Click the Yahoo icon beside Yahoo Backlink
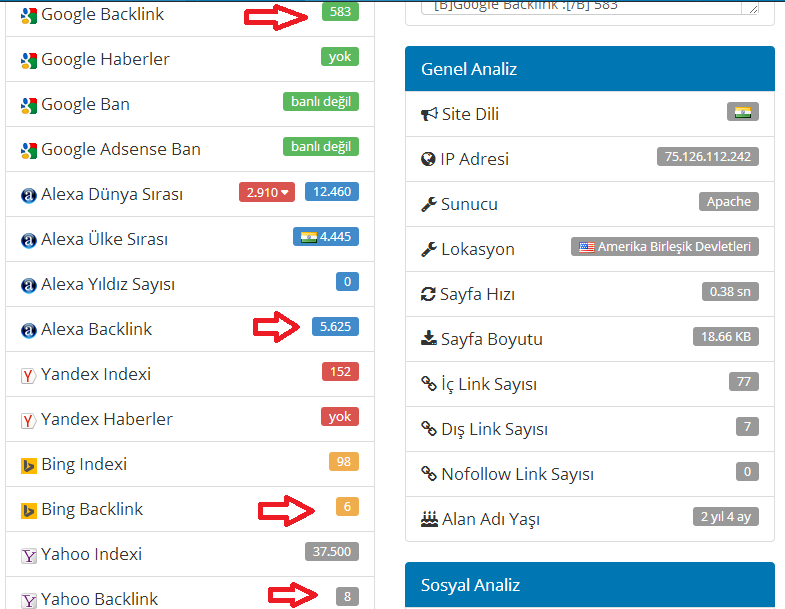Viewport: 785px width, 609px height. pyautogui.click(x=29, y=600)
